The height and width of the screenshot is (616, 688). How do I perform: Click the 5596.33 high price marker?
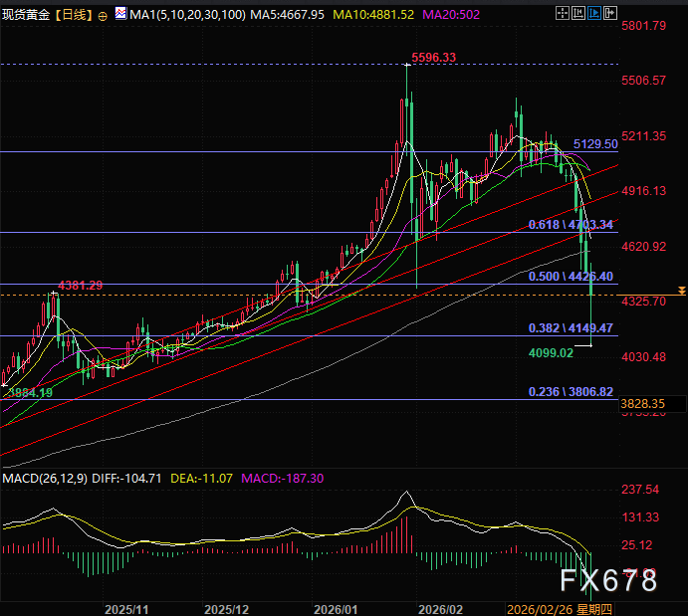pyautogui.click(x=433, y=58)
